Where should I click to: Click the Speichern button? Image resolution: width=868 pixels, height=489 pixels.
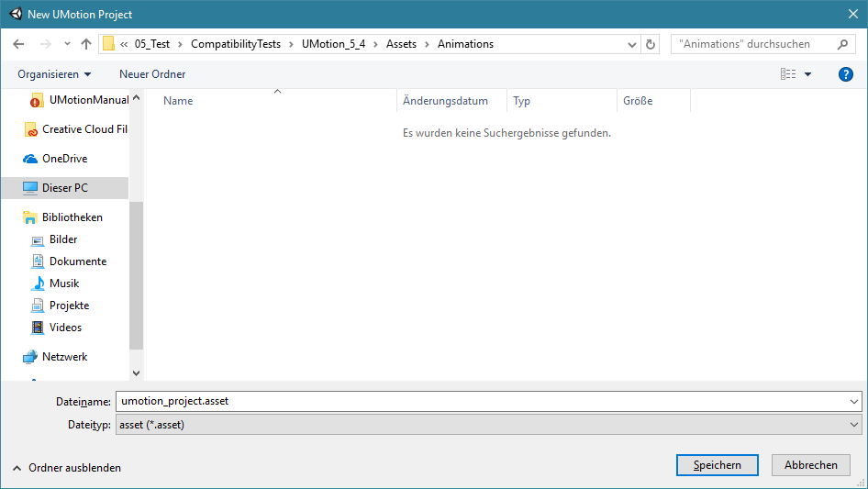pos(717,465)
